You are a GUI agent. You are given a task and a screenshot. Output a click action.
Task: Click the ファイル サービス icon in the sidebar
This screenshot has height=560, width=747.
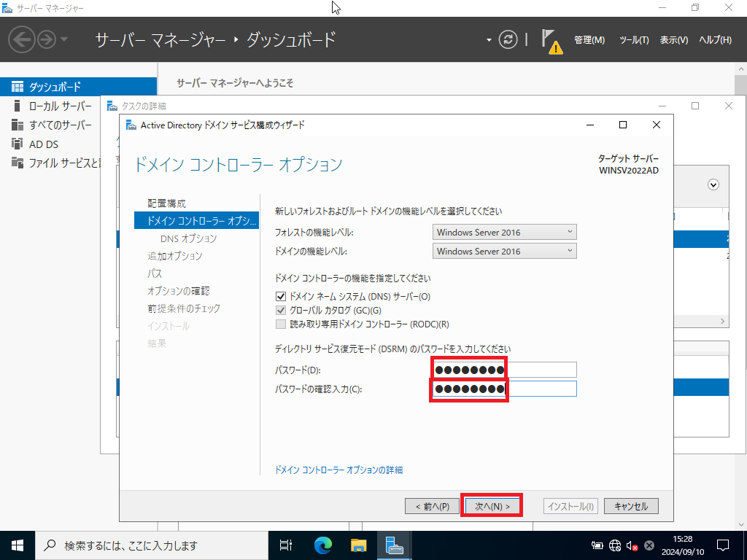[18, 163]
